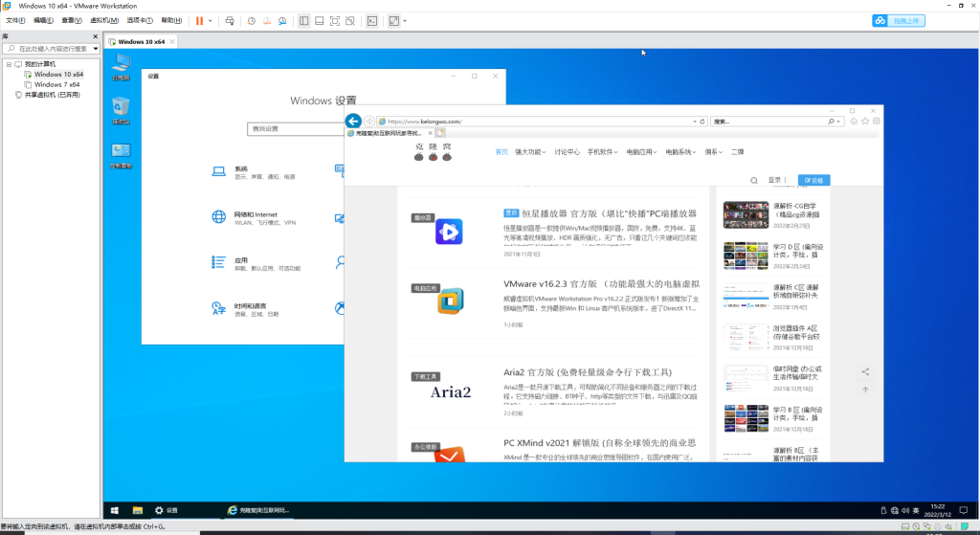The height and width of the screenshot is (535, 980).
Task: Open the VMware v16.2.3 官方版 article link
Action: coord(601,283)
